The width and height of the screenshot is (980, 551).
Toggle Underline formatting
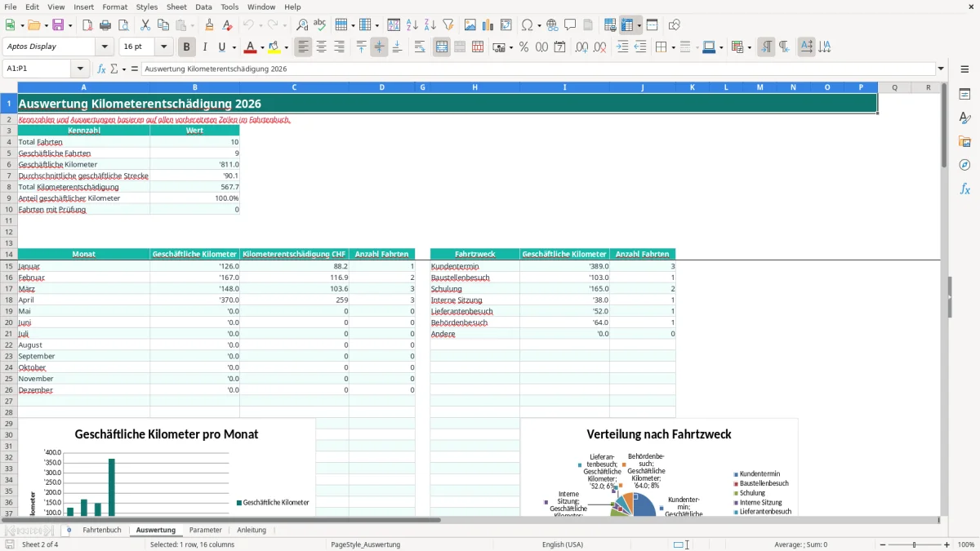coord(222,47)
